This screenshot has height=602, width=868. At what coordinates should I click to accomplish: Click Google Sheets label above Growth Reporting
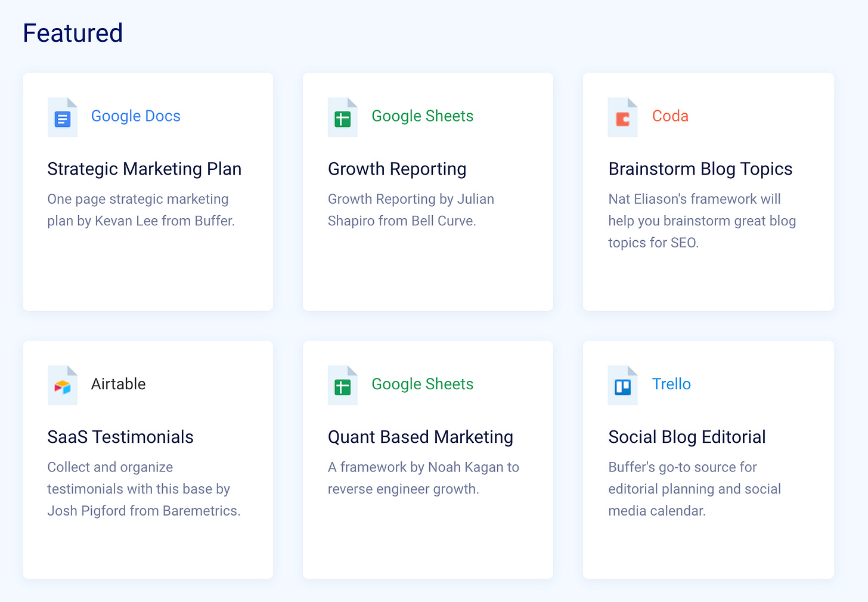click(x=422, y=116)
